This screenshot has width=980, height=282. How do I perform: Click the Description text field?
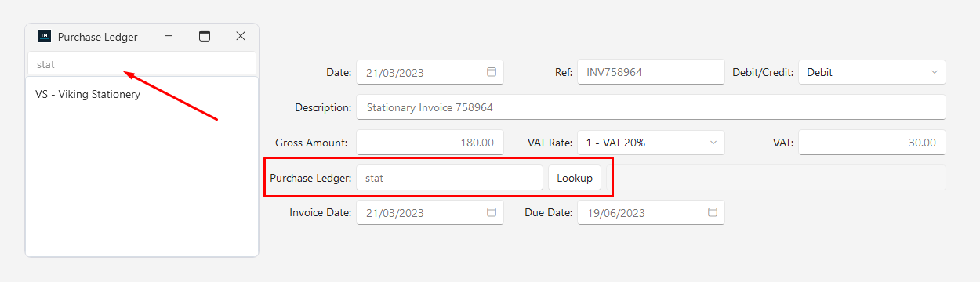coord(651,107)
